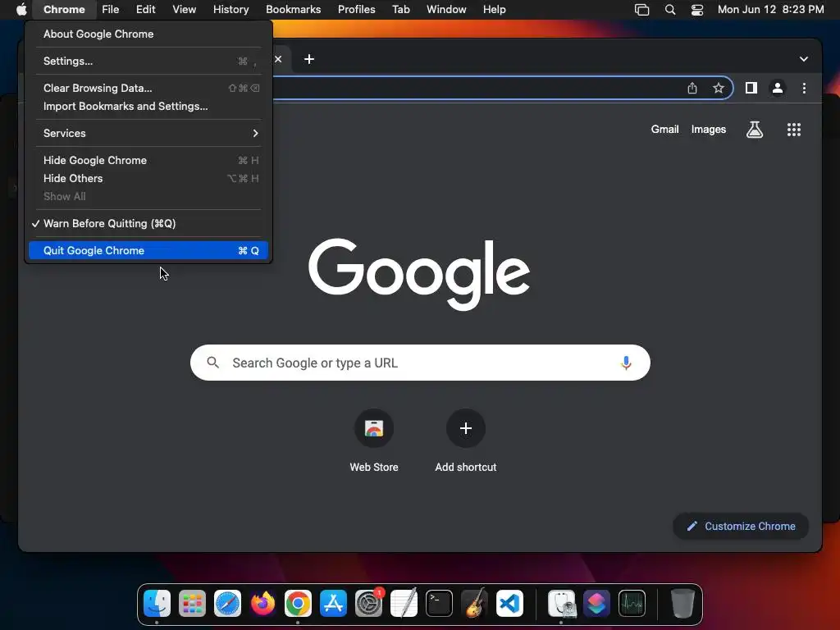This screenshot has width=840, height=630.
Task: Toggle the Chrome side panel
Action: click(x=751, y=88)
